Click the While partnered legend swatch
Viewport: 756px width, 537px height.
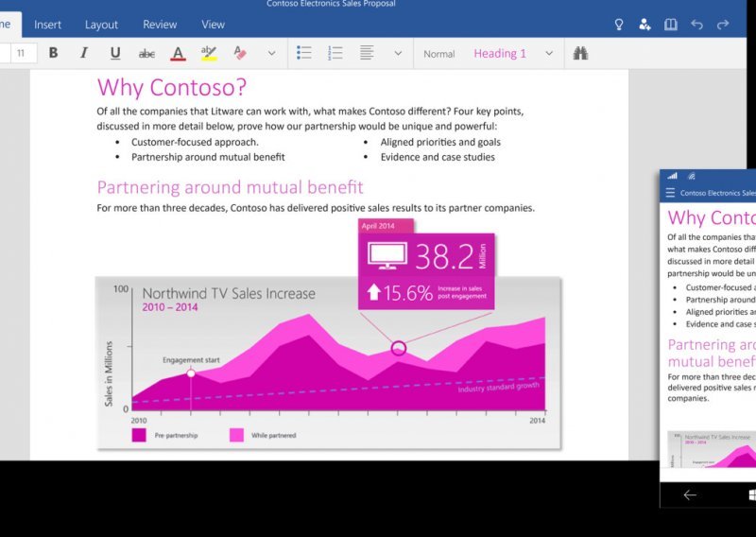(237, 435)
